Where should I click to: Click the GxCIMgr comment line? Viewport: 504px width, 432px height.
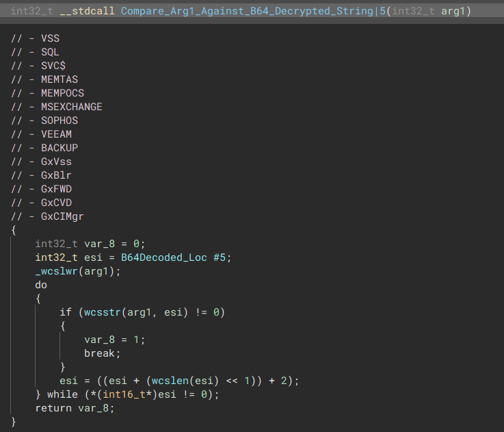tap(62, 216)
